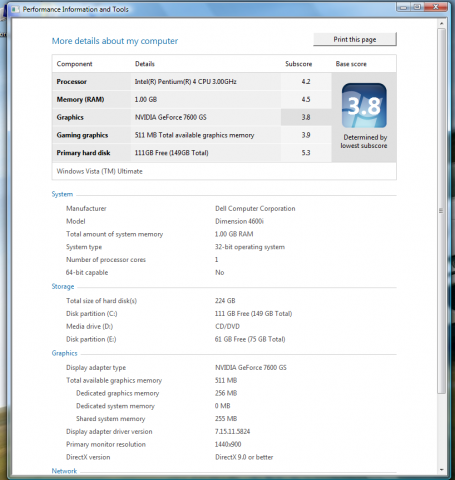The height and width of the screenshot is (480, 455).
Task: Close the Performance Information and Tools window
Action: click(435, 7)
